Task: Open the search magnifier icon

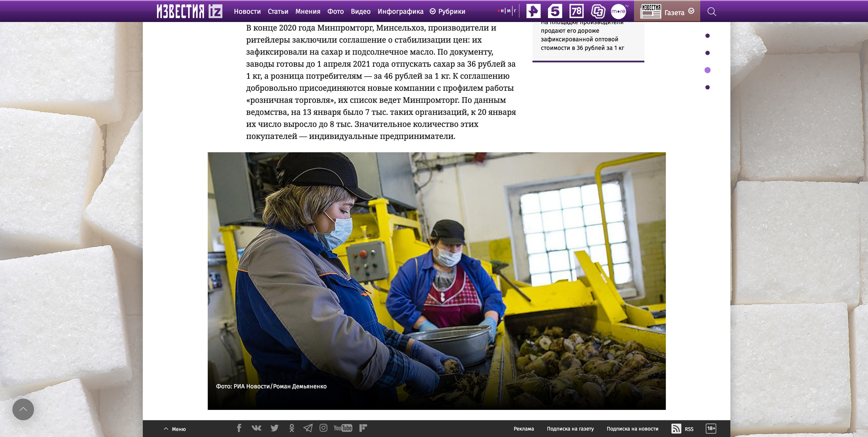Action: coord(712,12)
